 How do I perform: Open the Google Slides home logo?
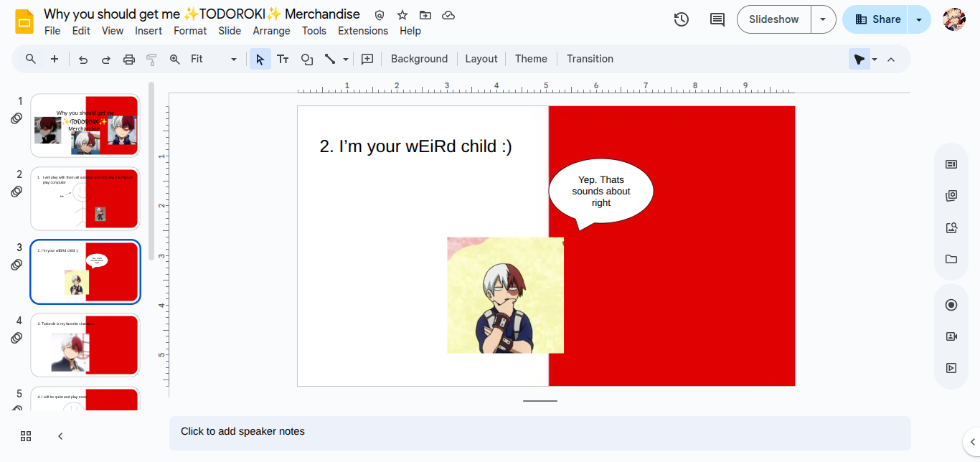pos(25,22)
